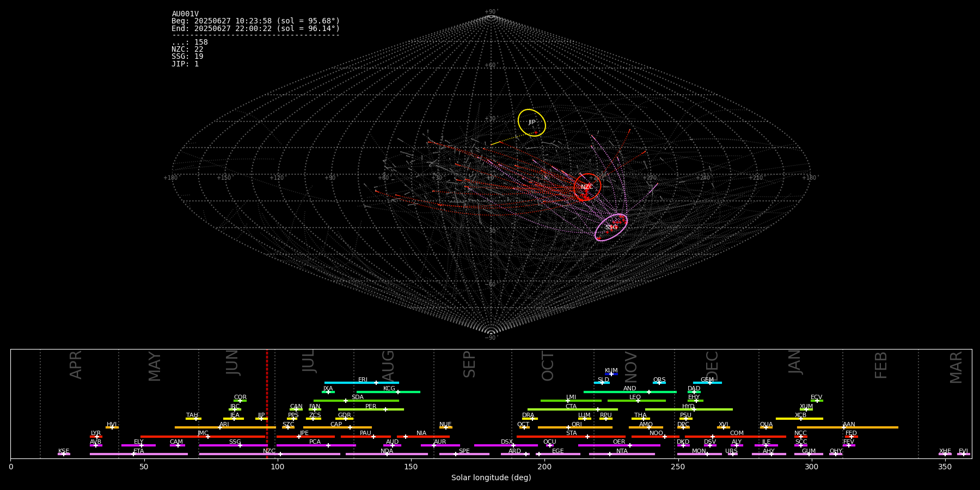Viewport: 980px width, 490px height.
Task: Click the pink MON shower bar
Action: point(699,454)
